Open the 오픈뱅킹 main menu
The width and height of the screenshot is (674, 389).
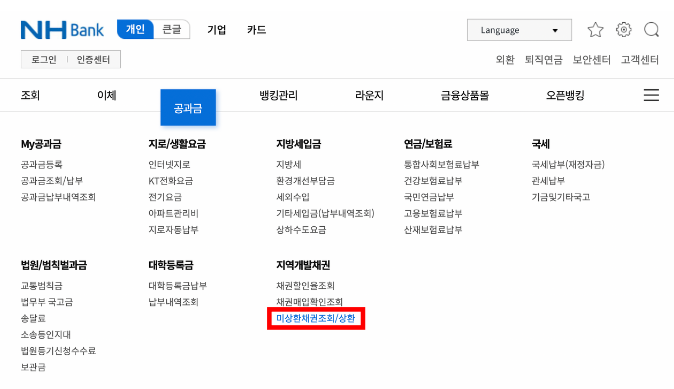click(x=565, y=95)
